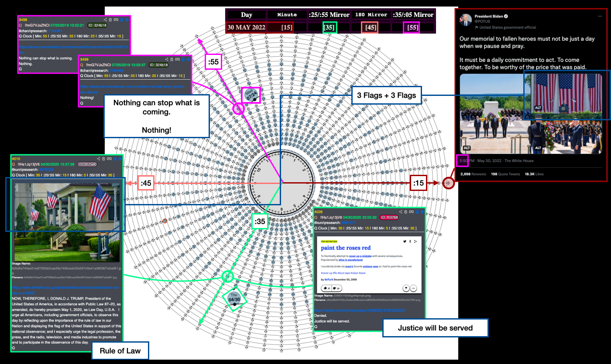This screenshot has height=364, width=611.
Task: Click the goggles icon on post 3498
Action: click(116, 20)
